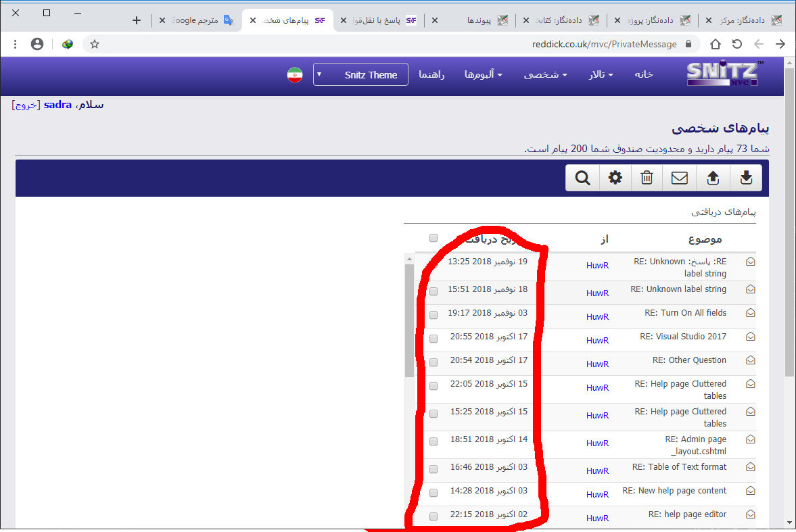
Task: Click the trash delete messages icon
Action: pos(647,178)
